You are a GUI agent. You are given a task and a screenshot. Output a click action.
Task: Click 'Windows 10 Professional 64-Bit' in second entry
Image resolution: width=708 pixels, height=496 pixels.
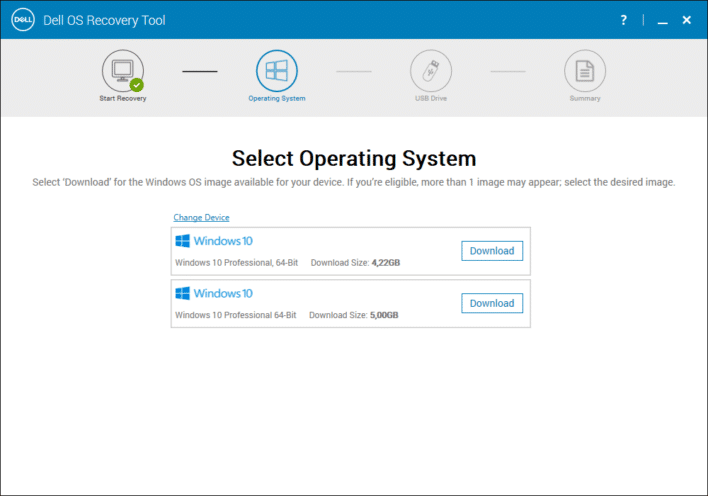[236, 315]
